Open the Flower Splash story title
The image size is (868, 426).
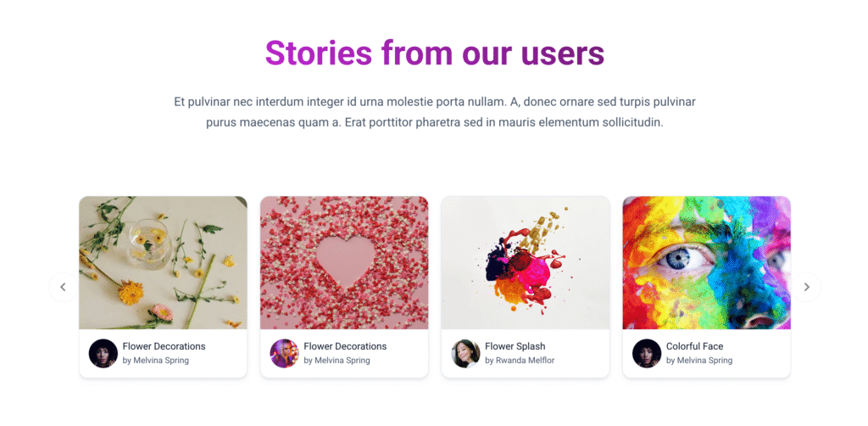515,346
